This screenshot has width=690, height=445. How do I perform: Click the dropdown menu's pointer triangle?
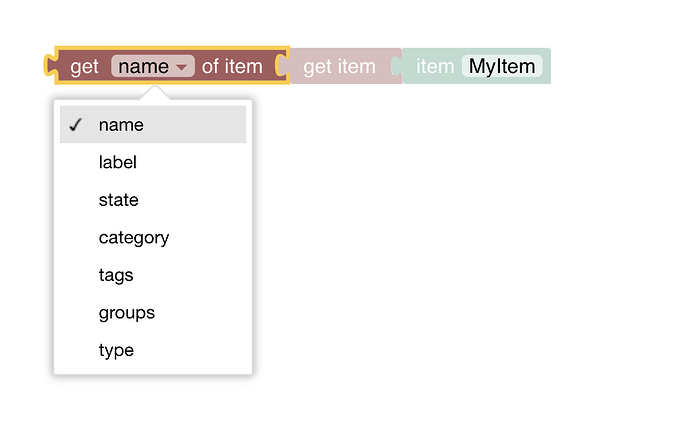coord(155,93)
